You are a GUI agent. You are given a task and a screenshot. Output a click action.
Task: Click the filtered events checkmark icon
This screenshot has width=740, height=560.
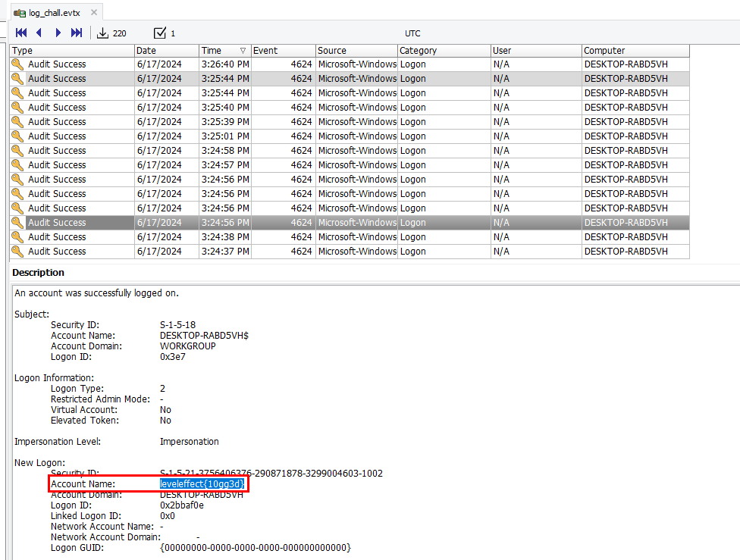[x=160, y=33]
